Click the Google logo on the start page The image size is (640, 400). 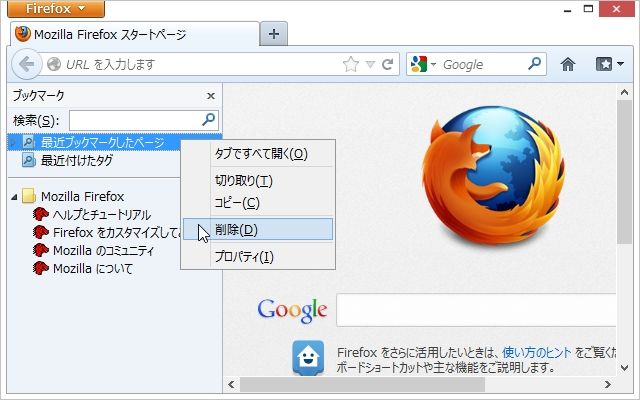pyautogui.click(x=292, y=310)
